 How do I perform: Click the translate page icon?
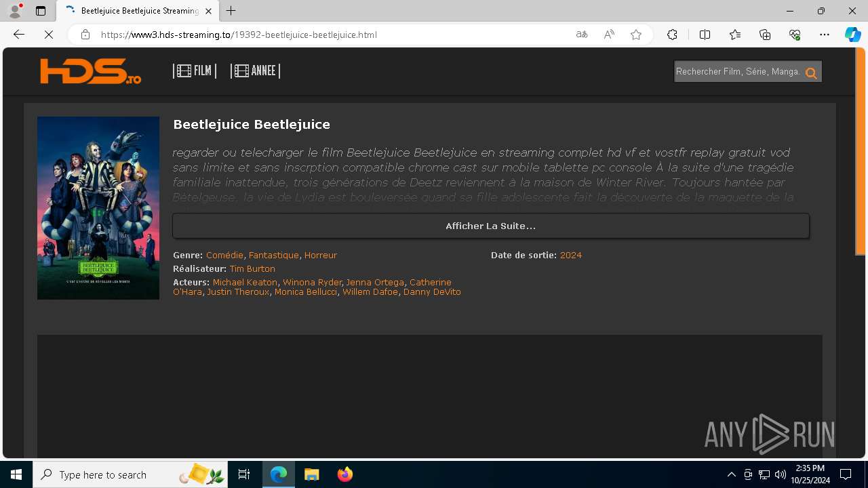tap(581, 35)
